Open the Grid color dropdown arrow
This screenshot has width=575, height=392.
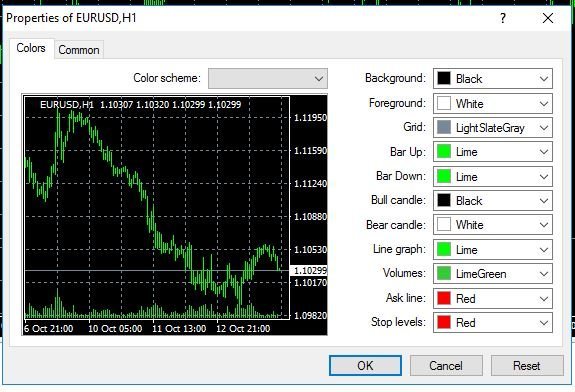pos(543,128)
